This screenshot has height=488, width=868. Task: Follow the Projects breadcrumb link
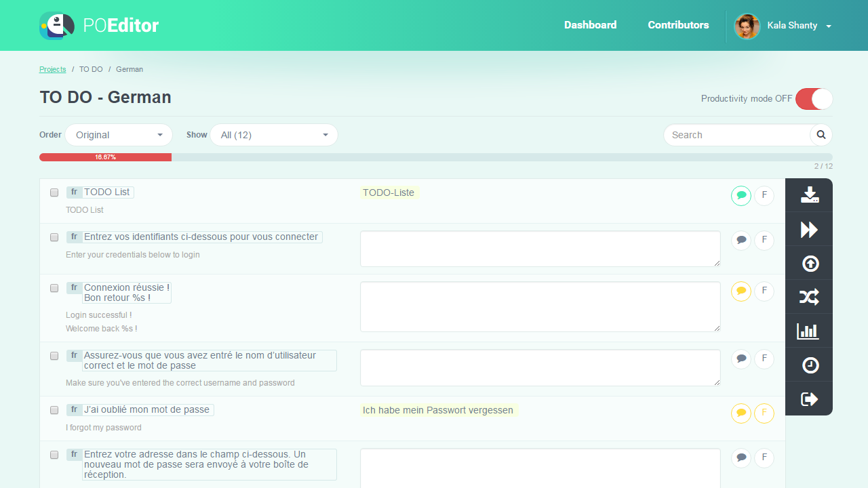pyautogui.click(x=53, y=69)
